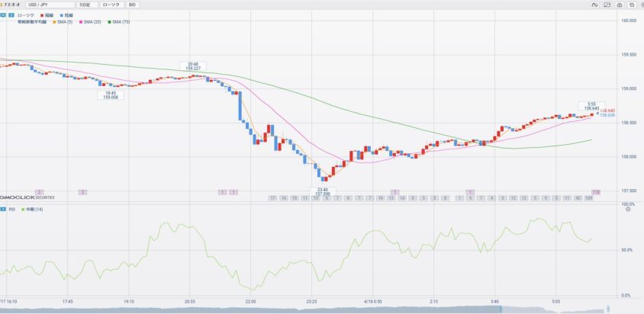Select the BID price type selector
Image resolution: width=644 pixels, height=314 pixels.
[133, 5]
